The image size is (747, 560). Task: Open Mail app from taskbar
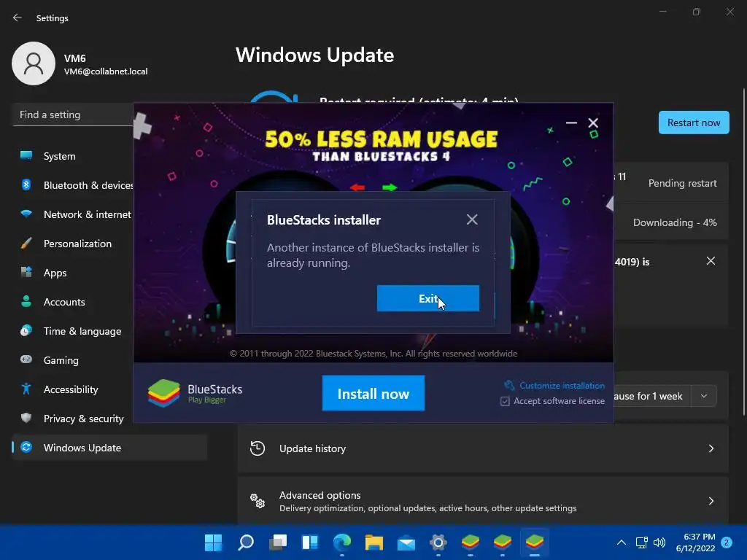pos(406,542)
